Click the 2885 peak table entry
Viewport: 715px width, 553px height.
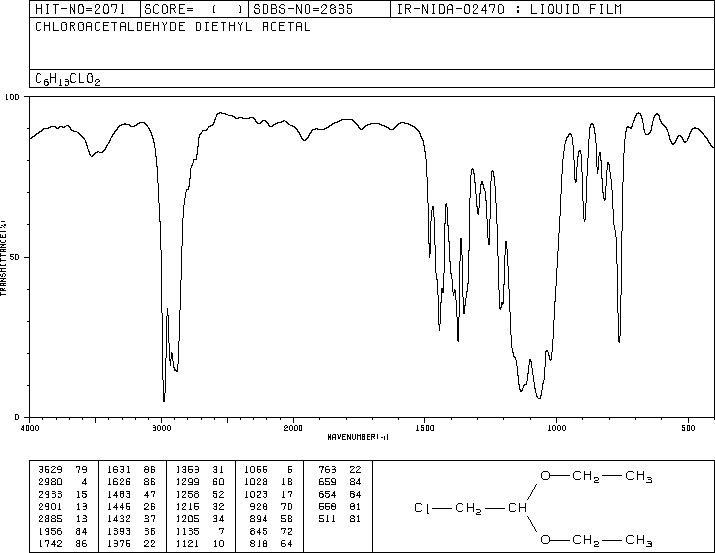pos(62,519)
